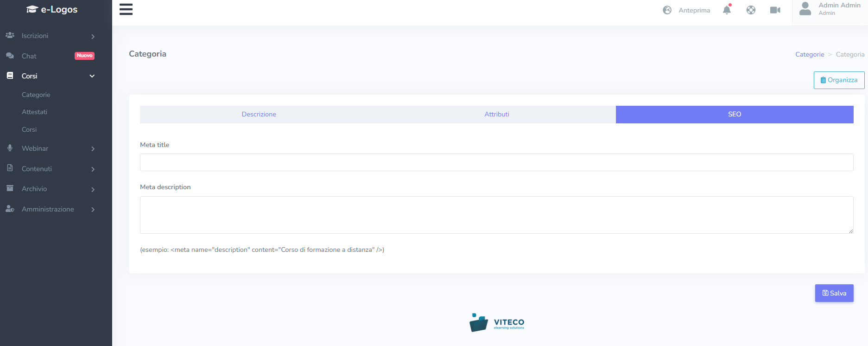Click the support lifebuoy icon
Viewport: 868px width, 346px height.
coord(751,10)
